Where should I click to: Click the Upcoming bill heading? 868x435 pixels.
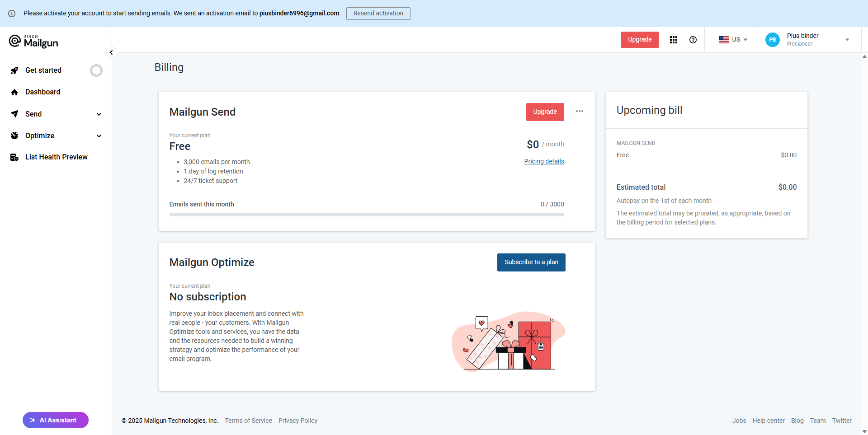click(649, 110)
